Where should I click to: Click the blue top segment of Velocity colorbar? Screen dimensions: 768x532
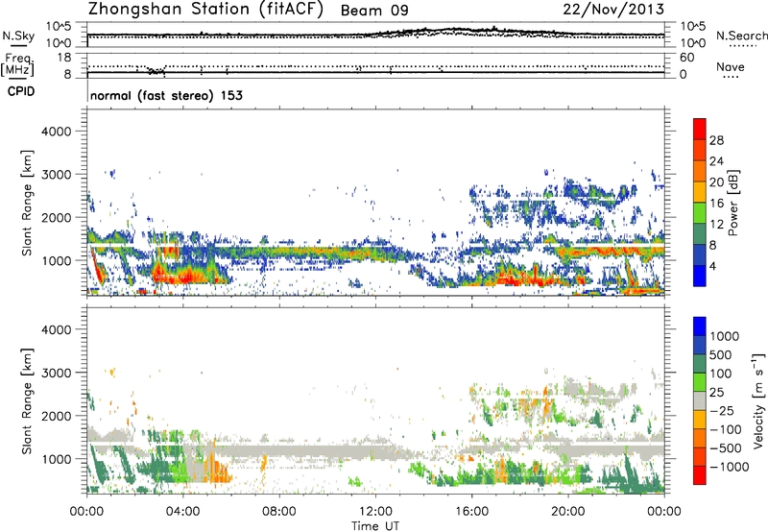tap(700, 326)
